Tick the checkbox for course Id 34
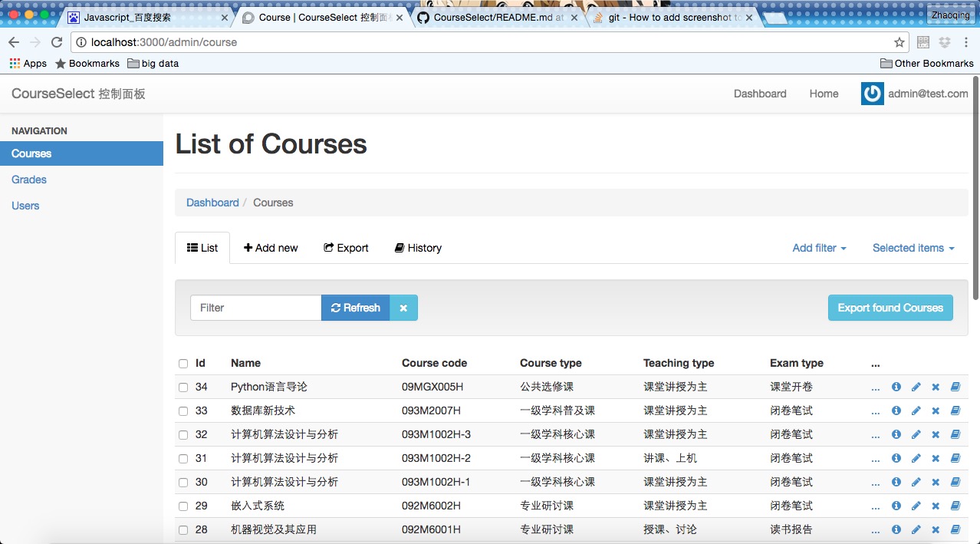 183,387
